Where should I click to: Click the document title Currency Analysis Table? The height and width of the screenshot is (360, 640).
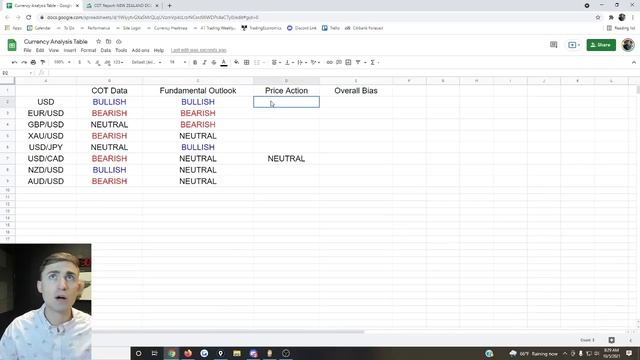pos(56,42)
